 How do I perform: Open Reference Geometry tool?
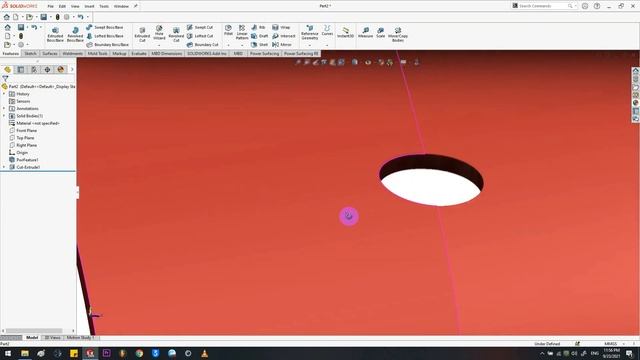(x=309, y=33)
